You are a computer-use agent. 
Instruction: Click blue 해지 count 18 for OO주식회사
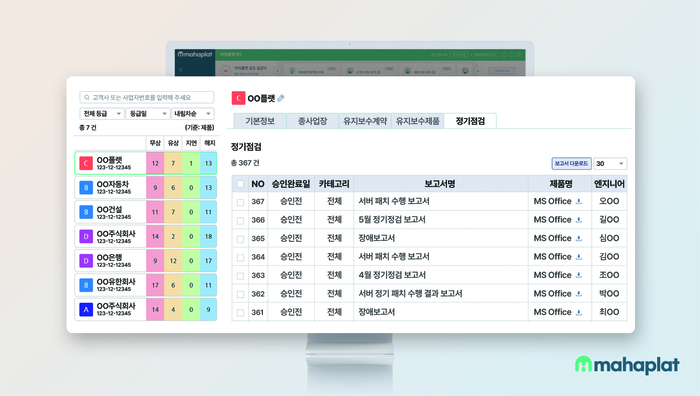pos(208,237)
